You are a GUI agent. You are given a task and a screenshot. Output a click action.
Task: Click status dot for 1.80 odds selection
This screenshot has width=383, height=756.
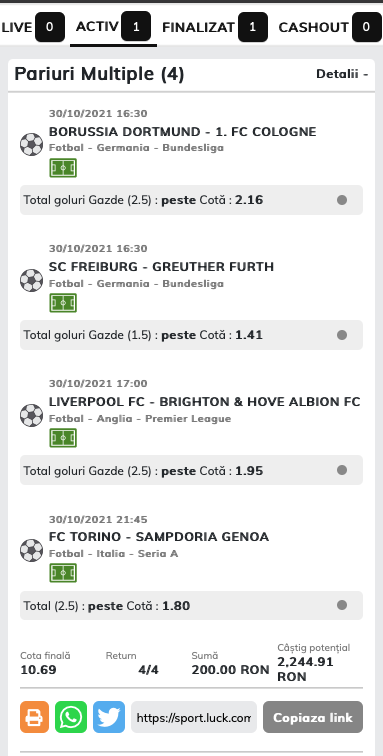tap(342, 605)
